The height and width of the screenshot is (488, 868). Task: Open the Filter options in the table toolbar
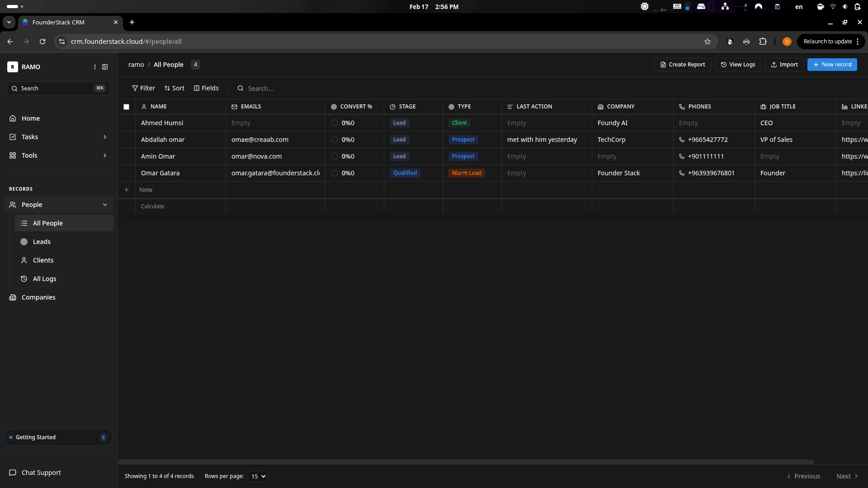click(x=143, y=88)
